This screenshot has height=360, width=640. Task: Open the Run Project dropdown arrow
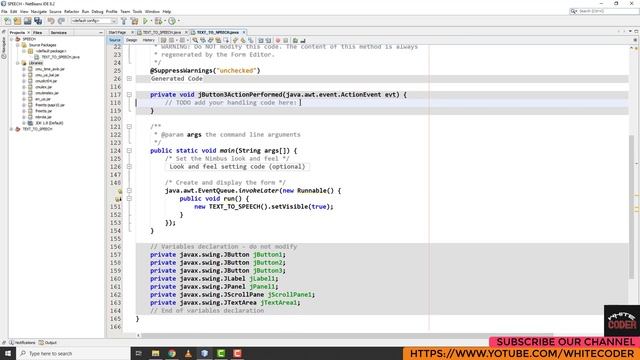pos(151,21)
